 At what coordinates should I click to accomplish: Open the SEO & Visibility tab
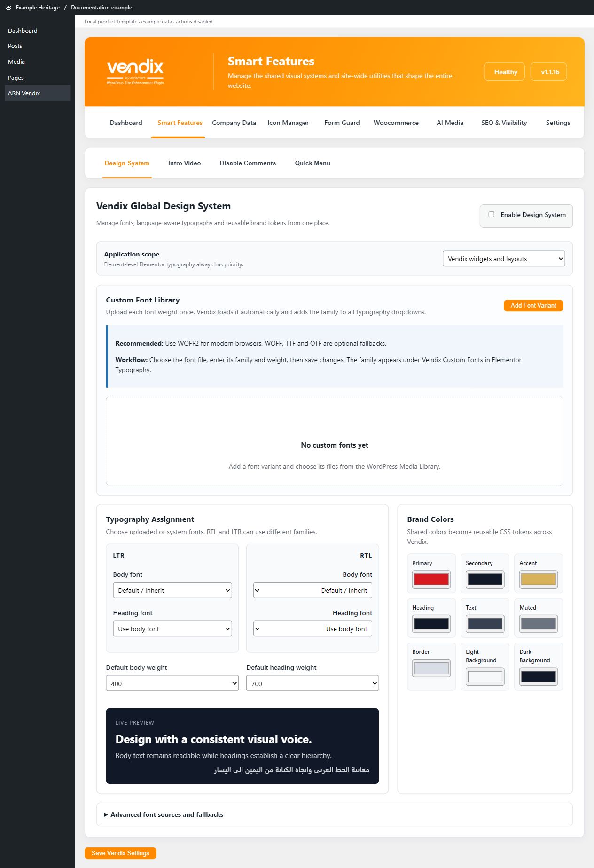tap(504, 123)
